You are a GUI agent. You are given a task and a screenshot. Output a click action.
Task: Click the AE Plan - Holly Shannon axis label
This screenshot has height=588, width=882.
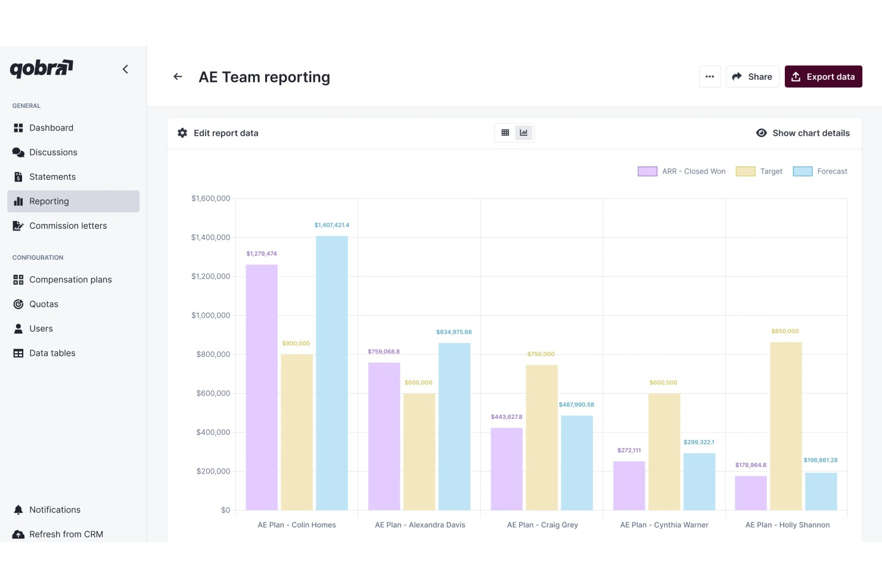(x=788, y=525)
